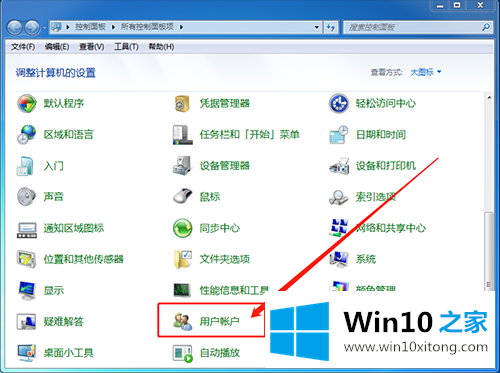Click the 位置和其他传感器 label text
The width and height of the screenshot is (500, 373).
point(84,259)
